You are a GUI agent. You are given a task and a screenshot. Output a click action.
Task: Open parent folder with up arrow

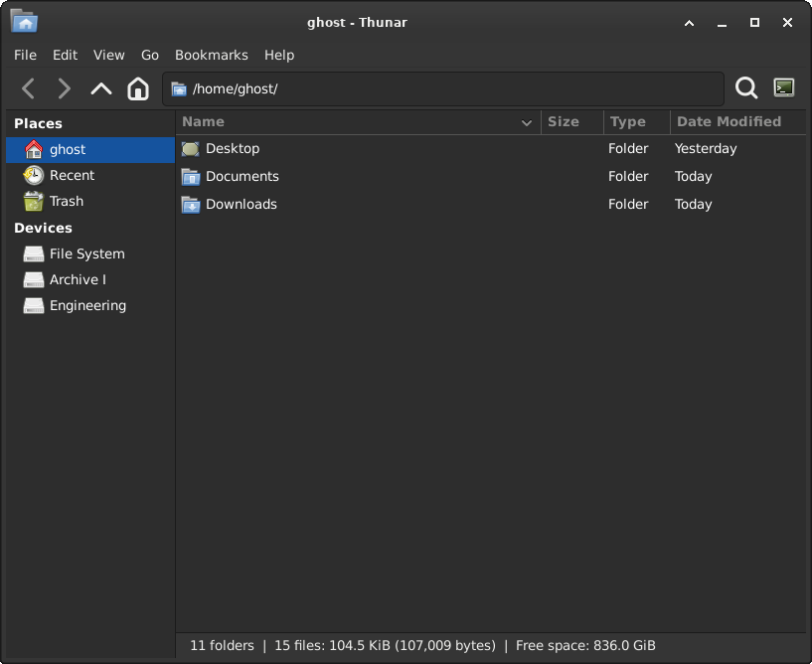pos(101,88)
